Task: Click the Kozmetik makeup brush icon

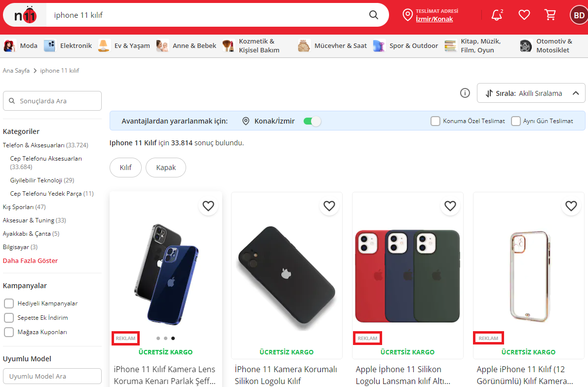Action: [229, 46]
